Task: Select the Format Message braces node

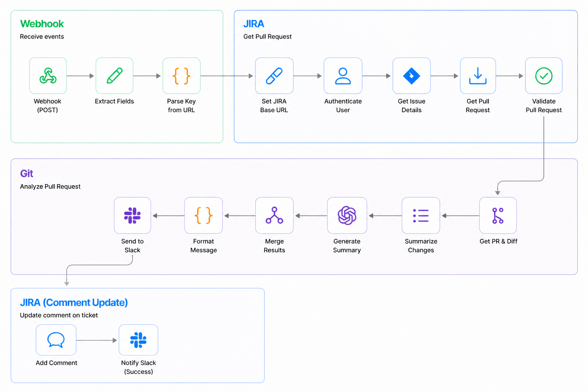Action: (x=203, y=216)
